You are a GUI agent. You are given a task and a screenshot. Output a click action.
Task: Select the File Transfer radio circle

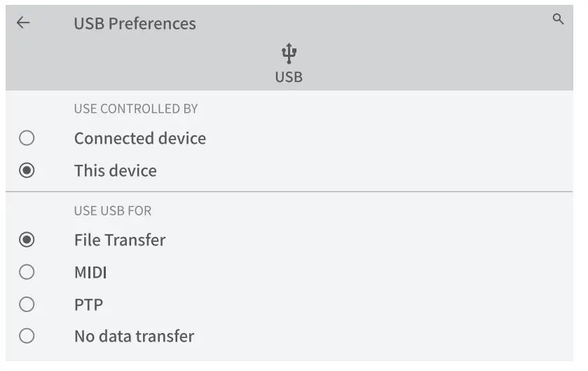pos(27,240)
